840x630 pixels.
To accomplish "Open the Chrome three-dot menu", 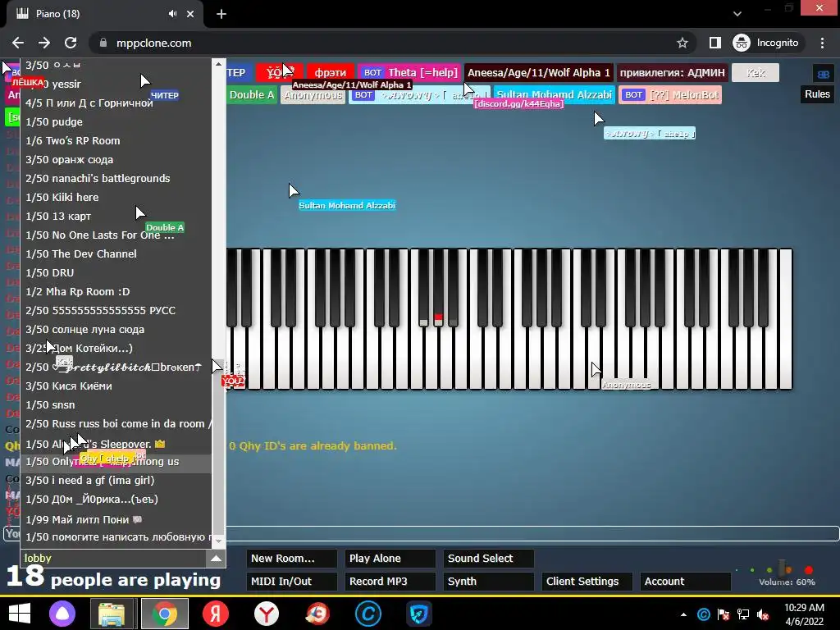I will point(822,43).
